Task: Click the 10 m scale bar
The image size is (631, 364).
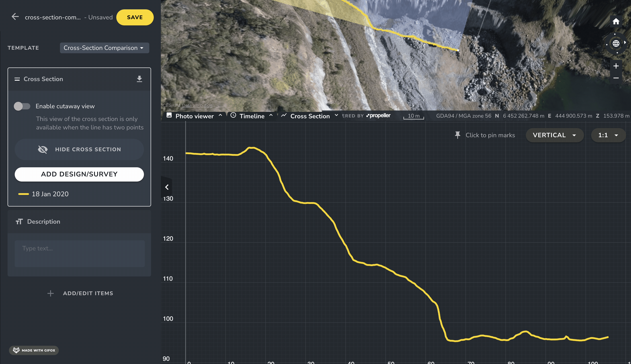Action: (x=414, y=116)
